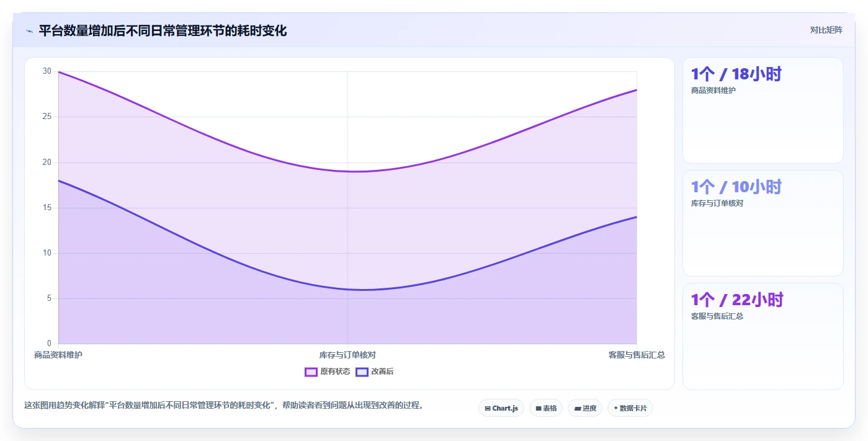Click the y-axis value 15
868x441 pixels.
tap(47, 208)
